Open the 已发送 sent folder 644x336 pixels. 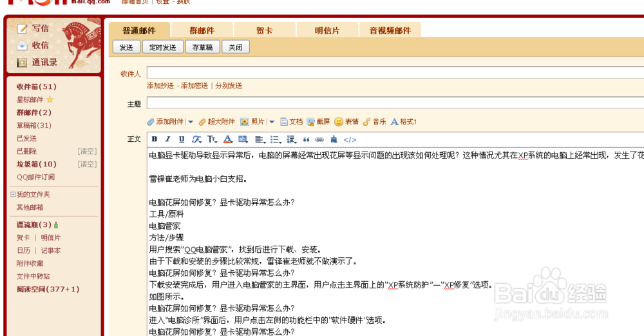[26, 138]
